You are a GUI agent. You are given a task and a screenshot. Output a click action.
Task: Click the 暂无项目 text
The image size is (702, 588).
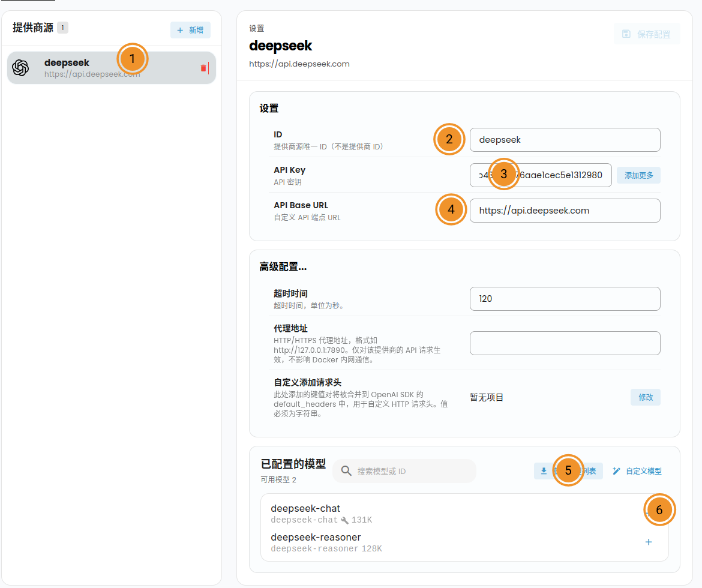pyautogui.click(x=486, y=397)
